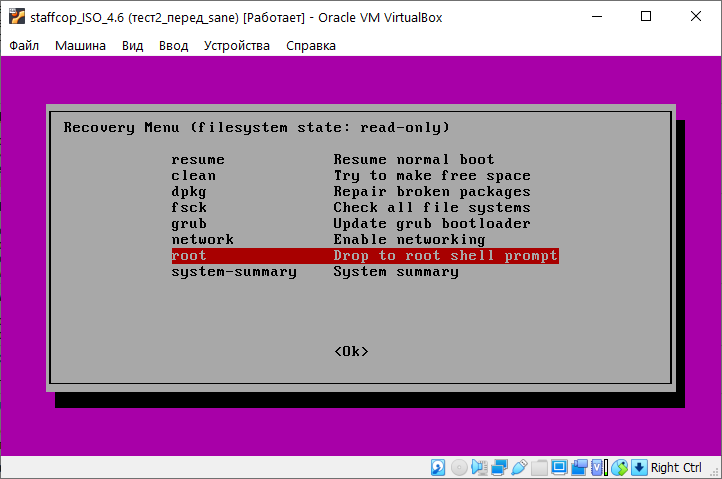Click the shared folders status icon
Viewport: 722px width, 479px height.
tap(539, 467)
